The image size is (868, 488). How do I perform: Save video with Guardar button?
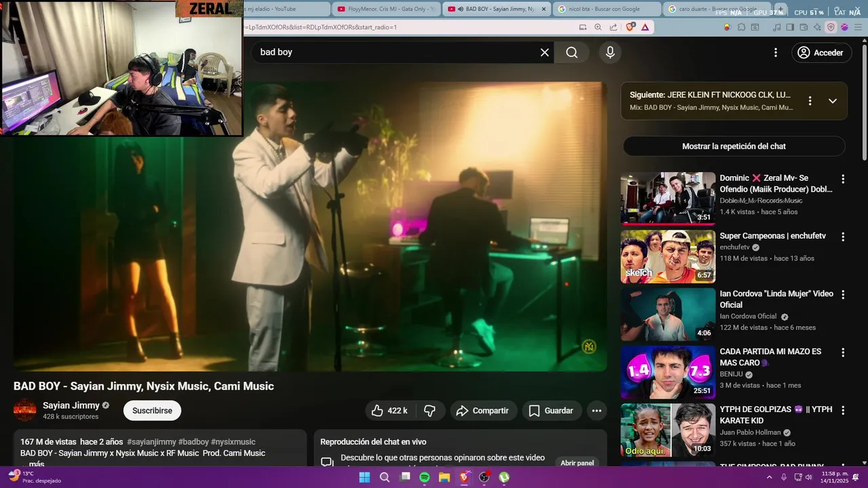[551, 411]
